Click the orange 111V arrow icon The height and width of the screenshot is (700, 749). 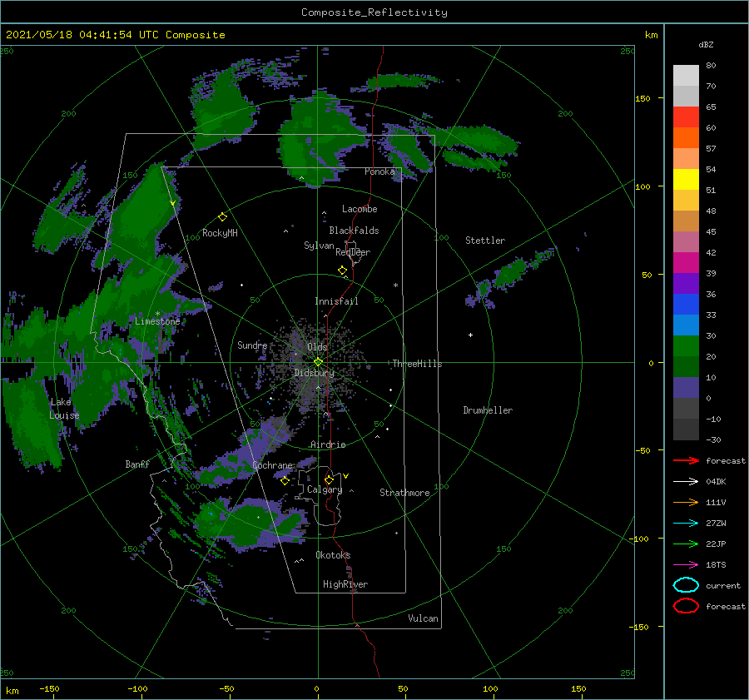pyautogui.click(x=686, y=502)
